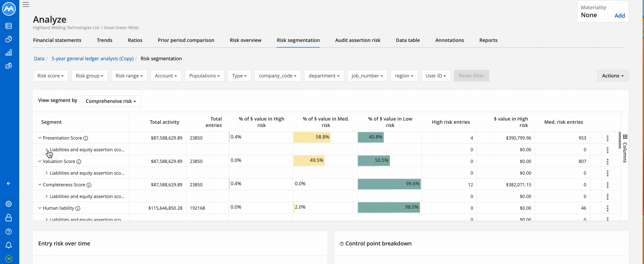Expand Liabilities row under Valuation Score
Screen dimensions: 644x264
[x=47, y=173]
